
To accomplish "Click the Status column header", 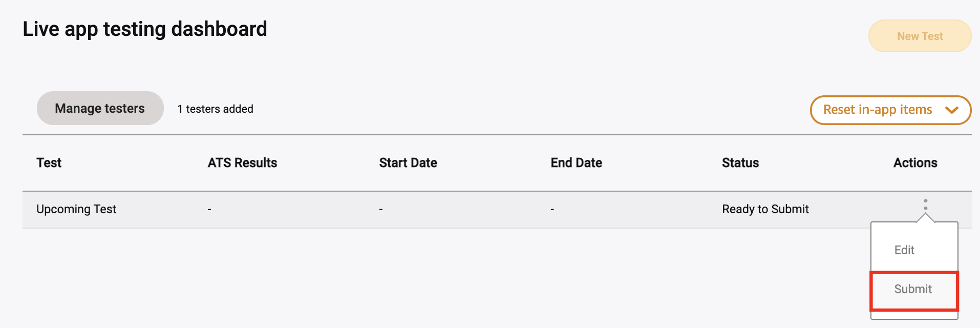I will coord(740,163).
